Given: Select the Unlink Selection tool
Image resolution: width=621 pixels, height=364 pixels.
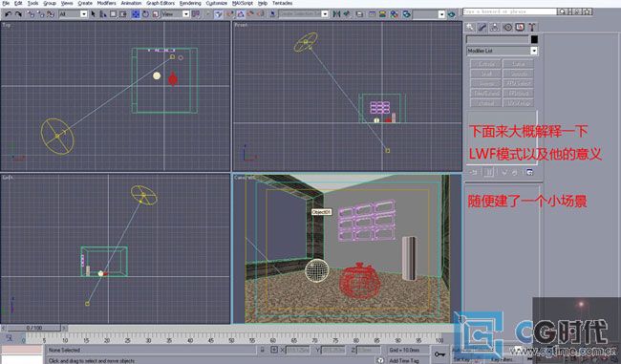Looking at the screenshot, I should click(x=40, y=14).
